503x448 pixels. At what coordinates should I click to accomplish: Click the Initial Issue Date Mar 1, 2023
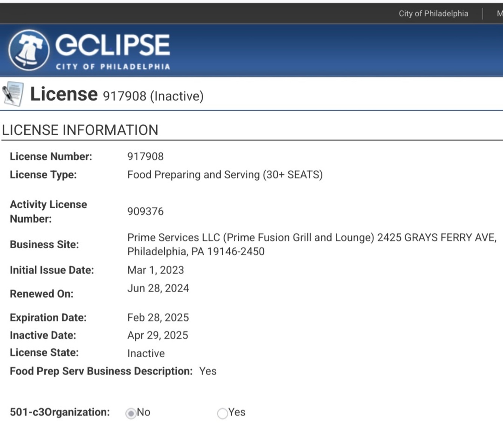coord(155,270)
